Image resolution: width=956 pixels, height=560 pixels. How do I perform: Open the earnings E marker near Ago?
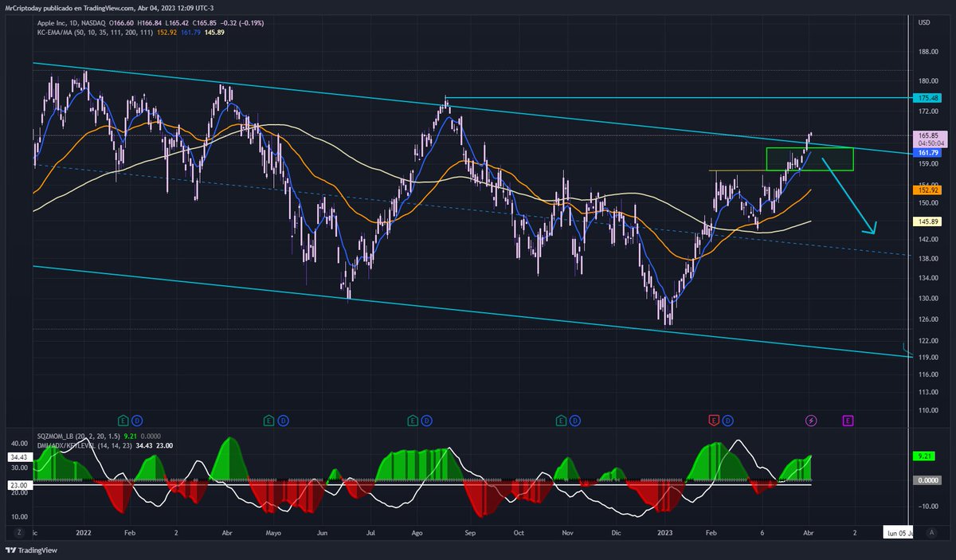click(413, 419)
